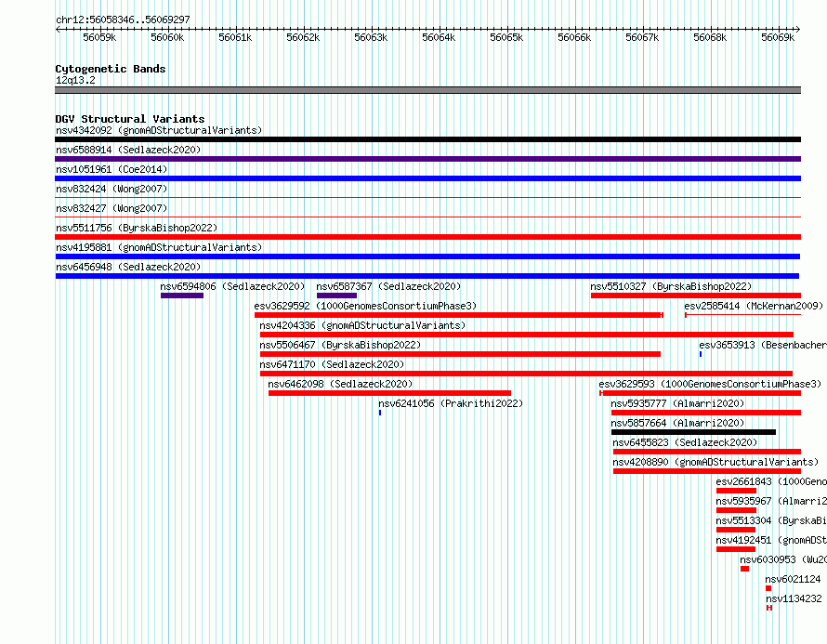Click the nsv6455823 red variant bar
This screenshot has width=827, height=644.
(707, 452)
